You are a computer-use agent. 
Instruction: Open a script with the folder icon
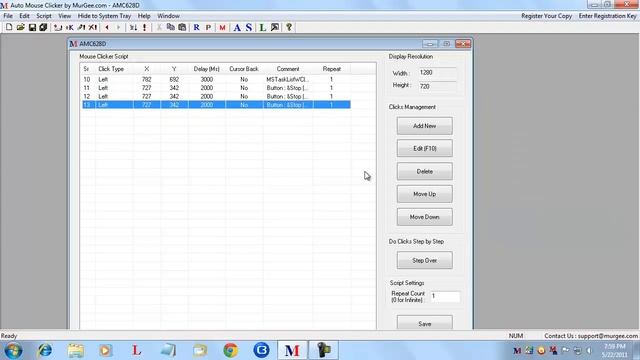(x=20, y=27)
